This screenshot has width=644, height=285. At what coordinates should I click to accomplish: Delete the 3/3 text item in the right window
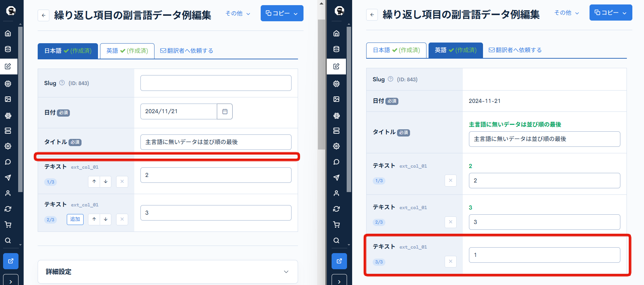click(x=450, y=261)
